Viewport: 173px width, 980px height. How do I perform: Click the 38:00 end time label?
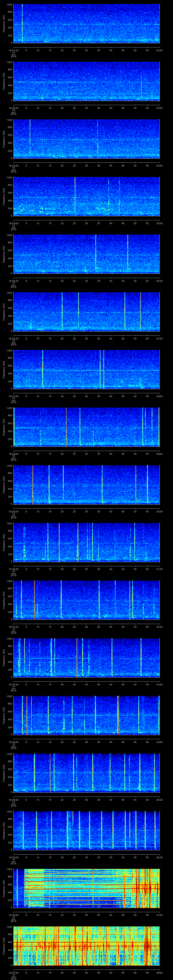[x=159, y=972]
